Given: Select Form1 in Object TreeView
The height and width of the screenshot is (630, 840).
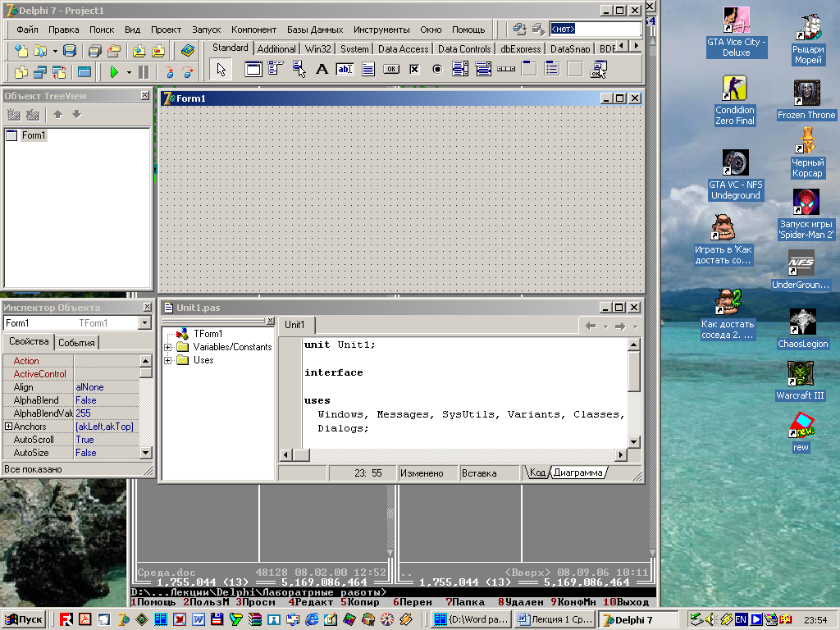Looking at the screenshot, I should (x=33, y=135).
